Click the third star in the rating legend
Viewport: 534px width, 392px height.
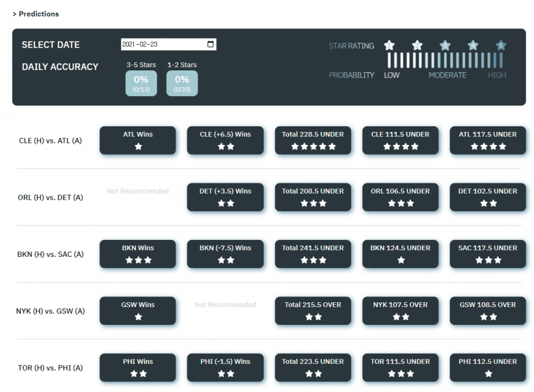point(445,45)
